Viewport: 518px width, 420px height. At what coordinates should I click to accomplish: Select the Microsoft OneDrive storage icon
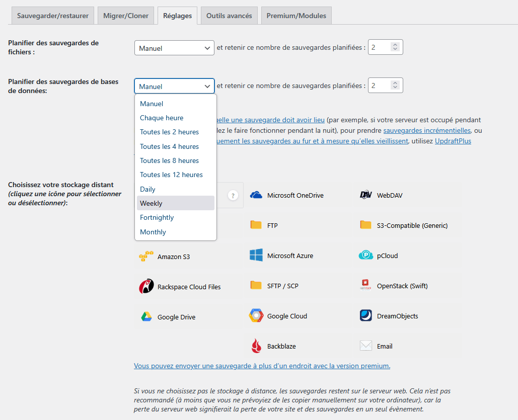click(256, 195)
